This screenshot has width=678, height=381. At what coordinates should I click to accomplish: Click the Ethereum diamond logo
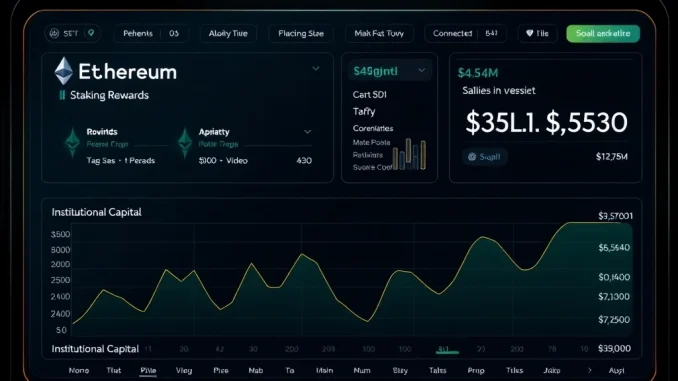point(64,71)
